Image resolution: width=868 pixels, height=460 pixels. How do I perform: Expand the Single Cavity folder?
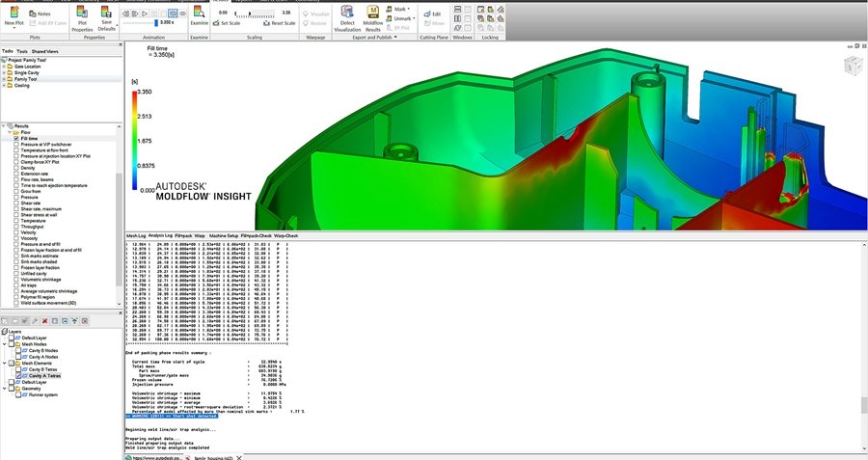click(4, 72)
